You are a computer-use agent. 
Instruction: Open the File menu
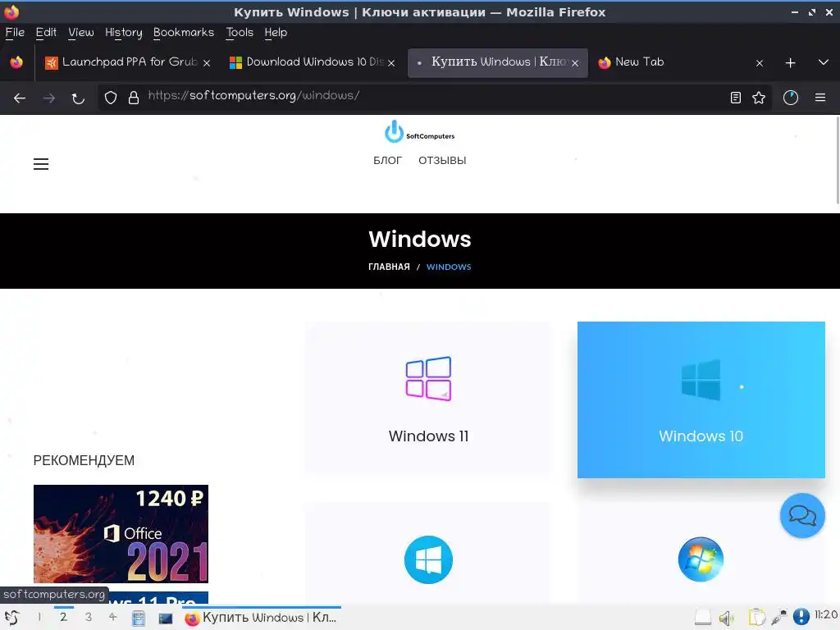coord(15,33)
